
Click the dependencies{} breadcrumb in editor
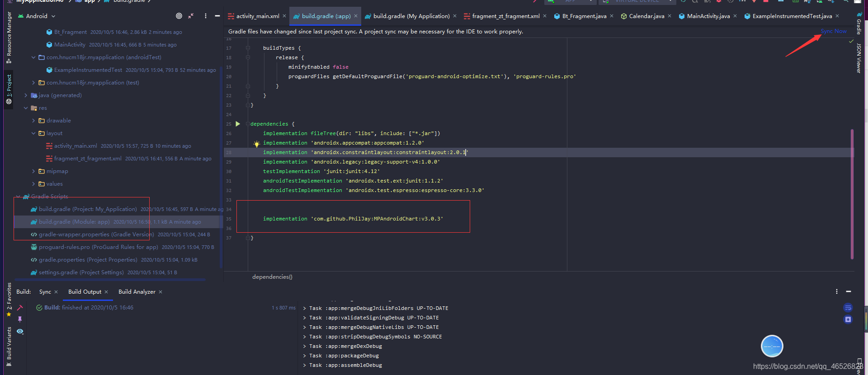(x=272, y=277)
